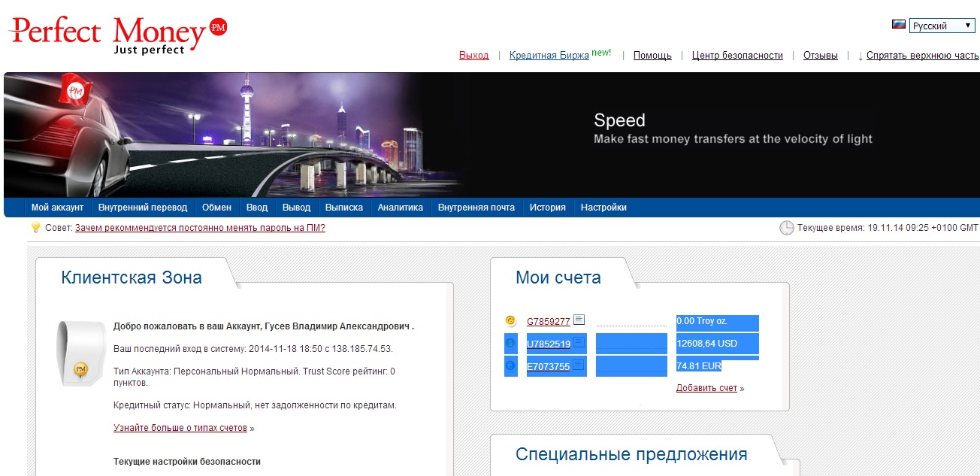Click the current time text 19.11.14 09:25
Screen dimensions: 980x476
click(x=888, y=228)
